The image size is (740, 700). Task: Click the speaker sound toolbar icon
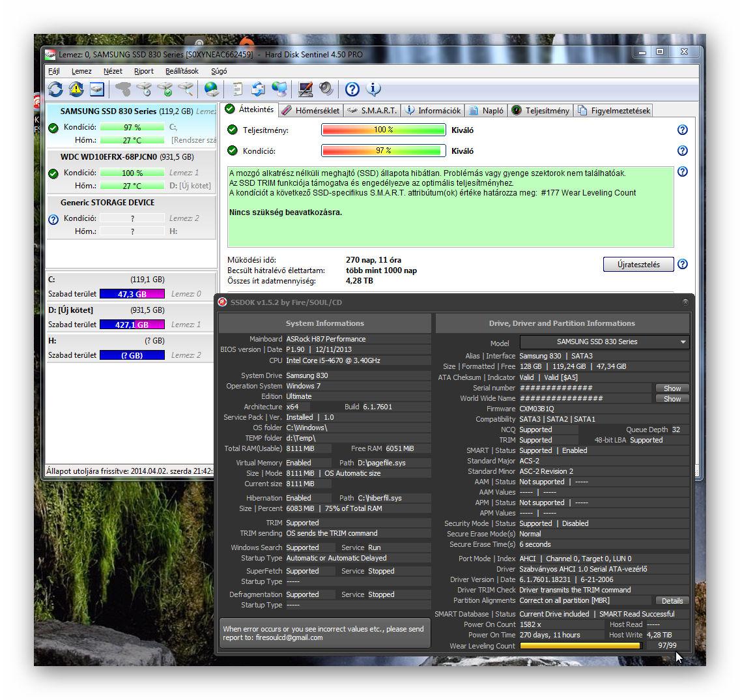point(326,89)
